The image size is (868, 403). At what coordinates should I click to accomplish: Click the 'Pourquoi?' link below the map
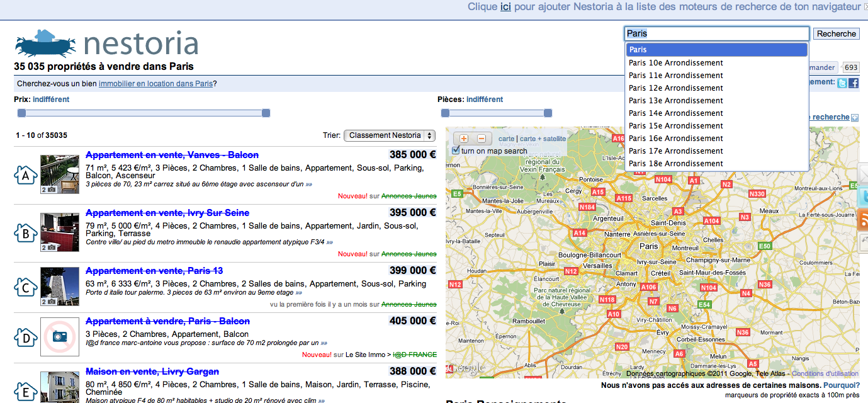[842, 385]
